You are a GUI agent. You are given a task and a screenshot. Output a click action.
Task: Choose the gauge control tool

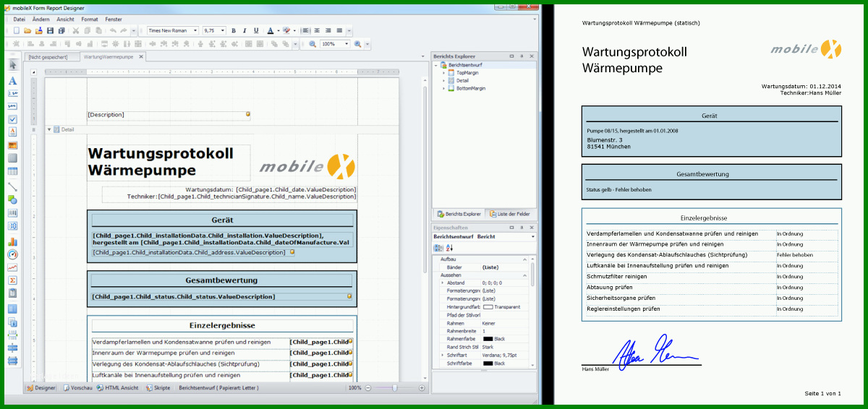pos(12,254)
